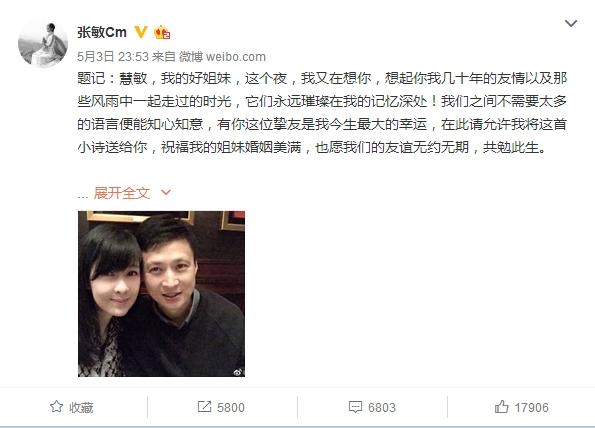
Task: Click the 微博 weibo.com source link
Action: 222,57
